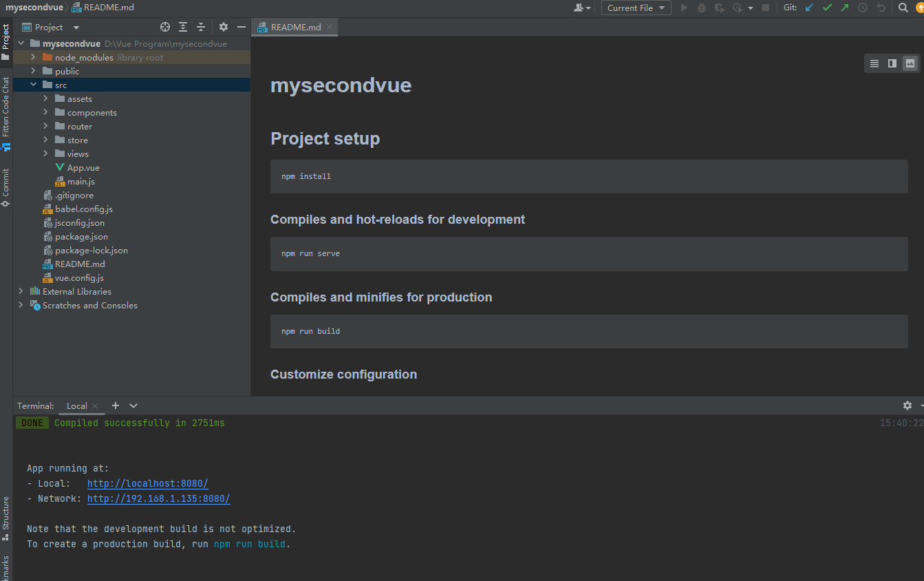
Task: Expand the views folder
Action: tap(45, 154)
